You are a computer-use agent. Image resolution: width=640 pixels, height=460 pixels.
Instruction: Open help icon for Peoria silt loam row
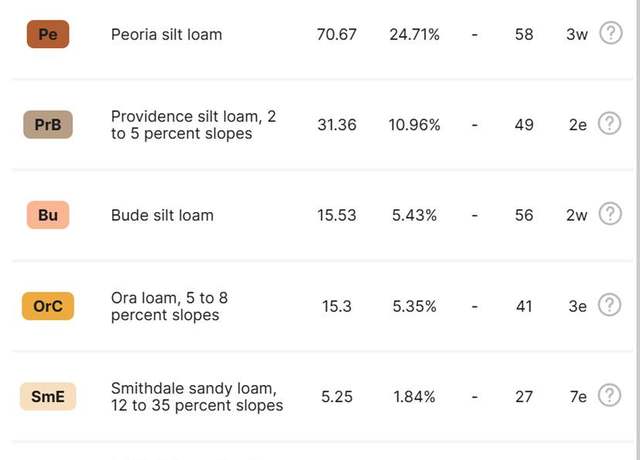[x=611, y=33]
